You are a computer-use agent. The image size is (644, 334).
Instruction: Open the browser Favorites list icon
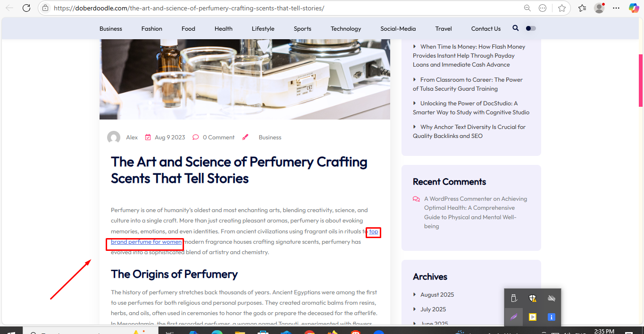pyautogui.click(x=582, y=8)
